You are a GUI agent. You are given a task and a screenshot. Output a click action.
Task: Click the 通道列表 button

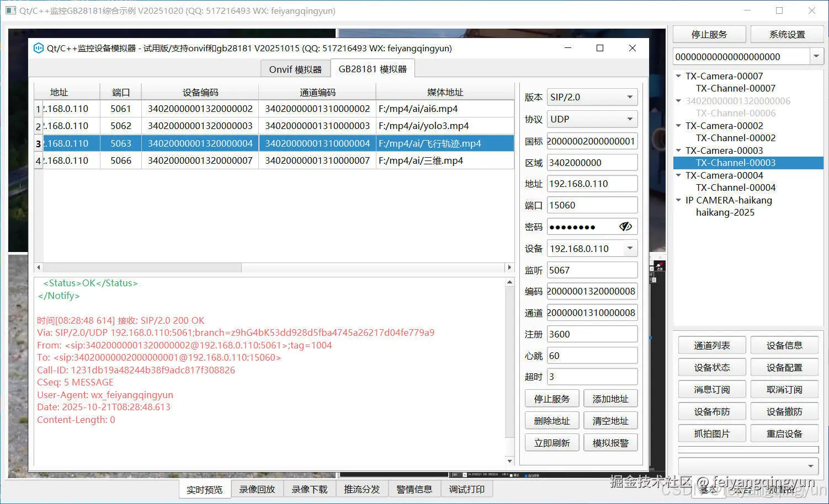click(x=712, y=346)
